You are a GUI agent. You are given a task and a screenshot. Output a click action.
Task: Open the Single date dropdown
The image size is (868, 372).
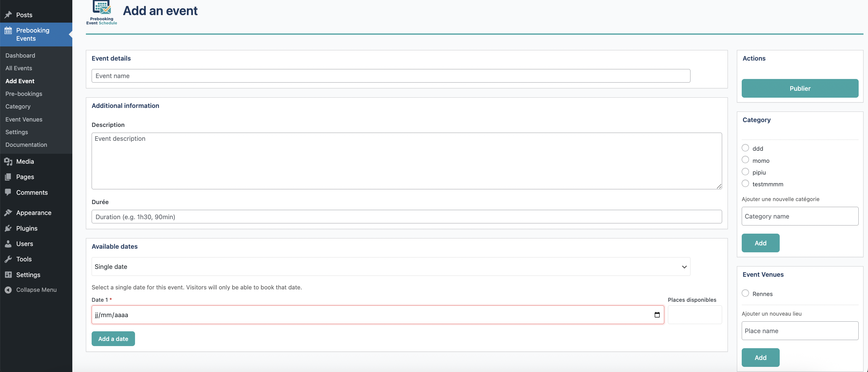click(391, 266)
